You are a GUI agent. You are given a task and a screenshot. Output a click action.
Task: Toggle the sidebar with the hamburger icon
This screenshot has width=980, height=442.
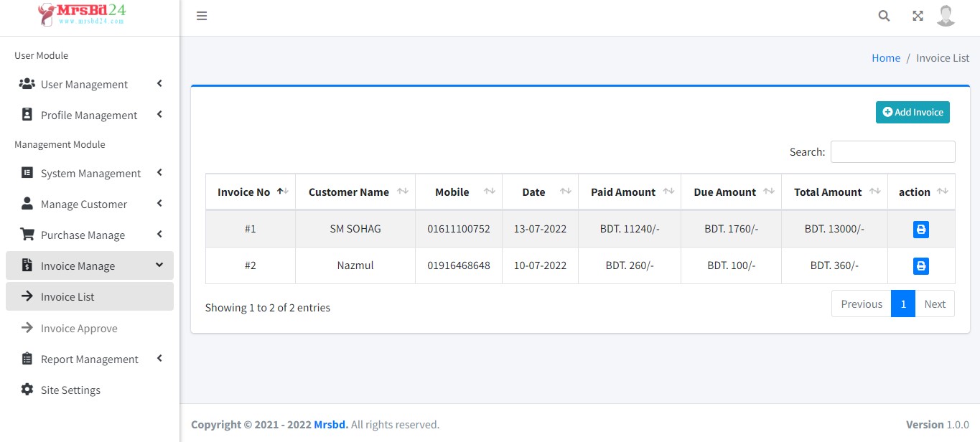[x=201, y=15]
